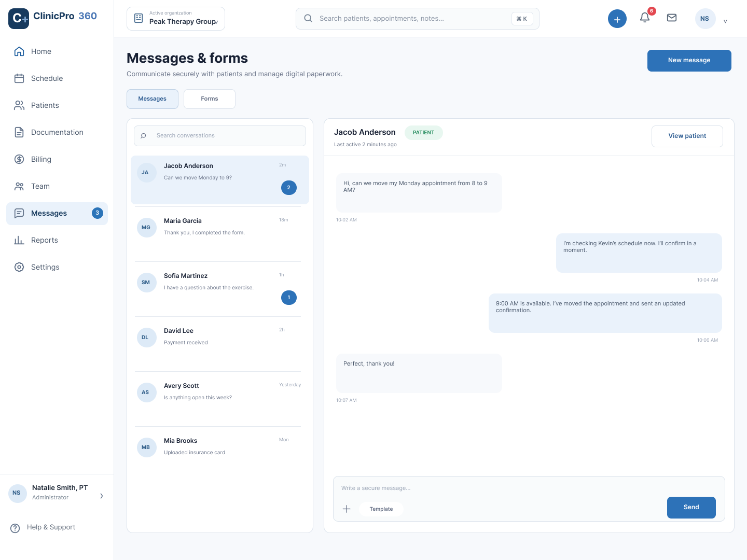Viewport: 747px width, 560px height.
Task: Click the Messages chat bubble icon
Action: 19,213
